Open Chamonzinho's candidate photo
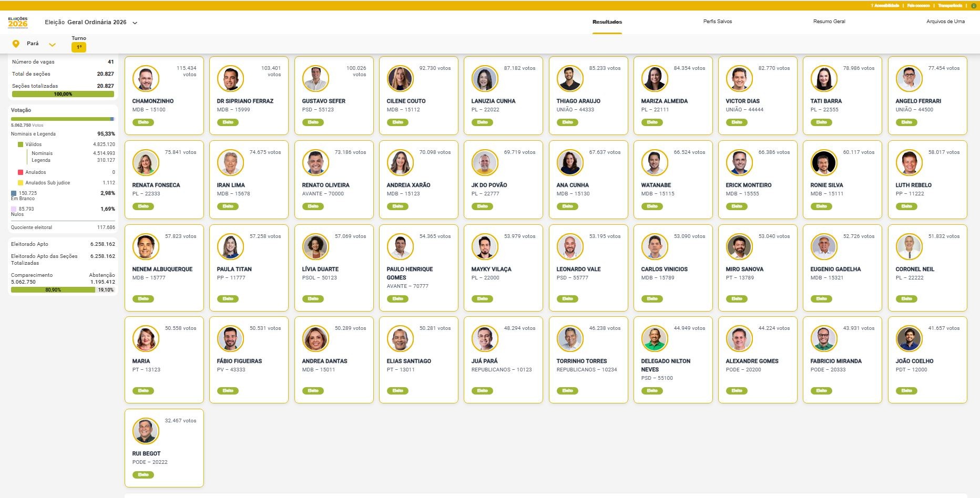Image resolution: width=980 pixels, height=498 pixels. pyautogui.click(x=146, y=79)
